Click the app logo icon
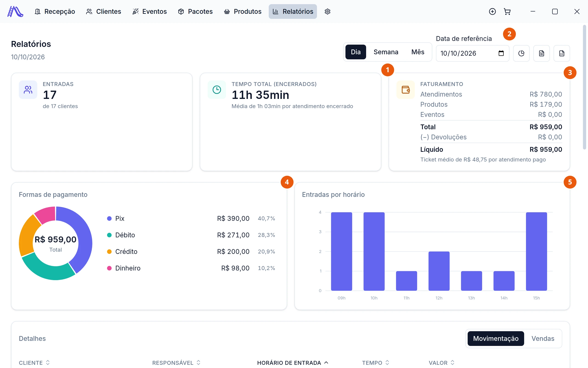Screen dimensions: 588x368 [15, 11]
